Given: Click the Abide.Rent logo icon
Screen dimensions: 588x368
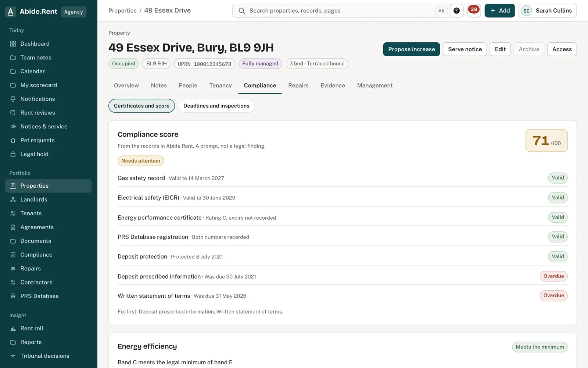Looking at the screenshot, I should coord(11,12).
